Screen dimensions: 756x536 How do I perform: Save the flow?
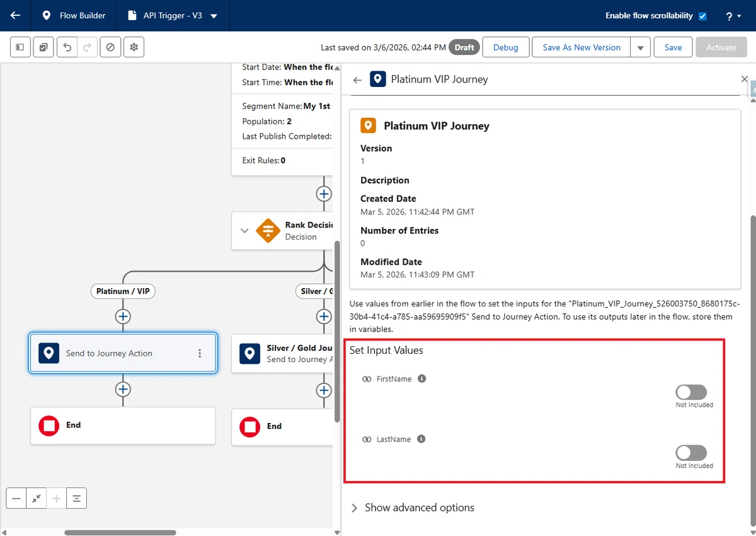(673, 47)
